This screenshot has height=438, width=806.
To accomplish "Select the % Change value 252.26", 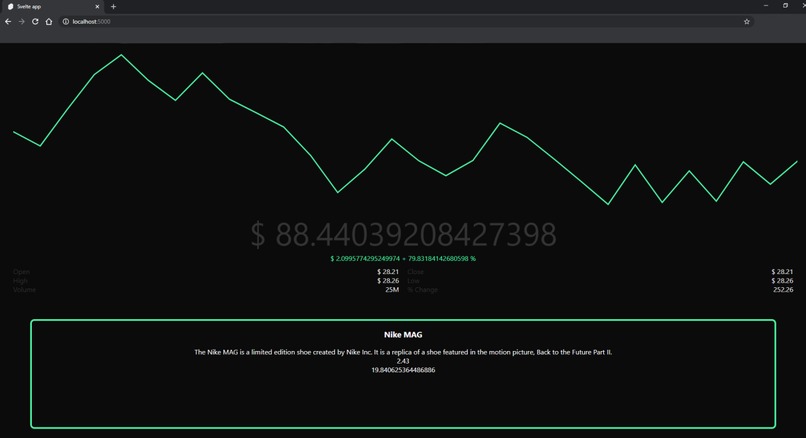I will click(x=783, y=290).
